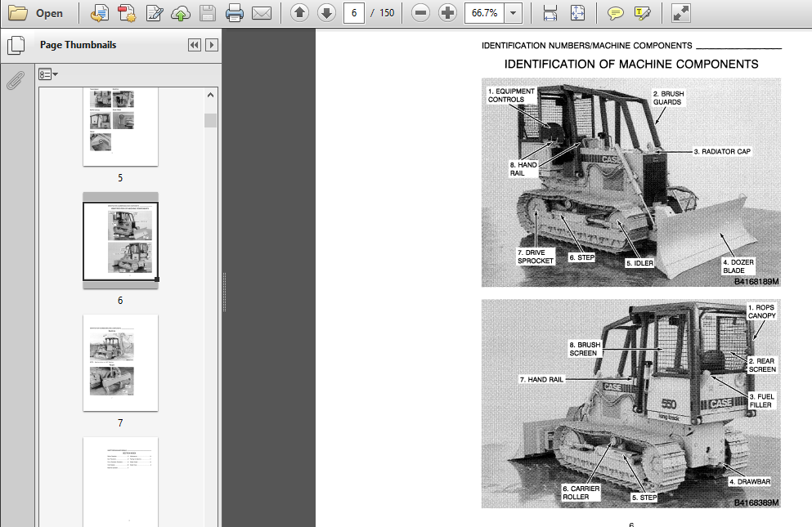
Task: Click the image code B4168189M
Action: (x=756, y=282)
